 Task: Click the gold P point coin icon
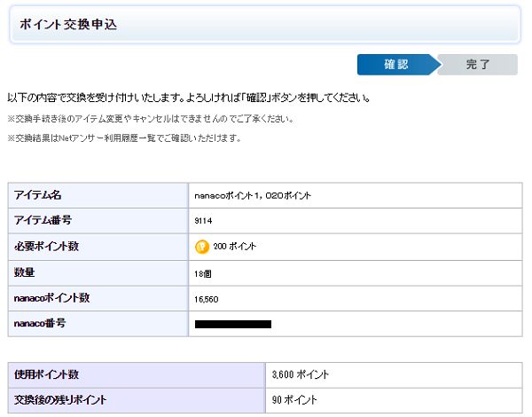[202, 247]
